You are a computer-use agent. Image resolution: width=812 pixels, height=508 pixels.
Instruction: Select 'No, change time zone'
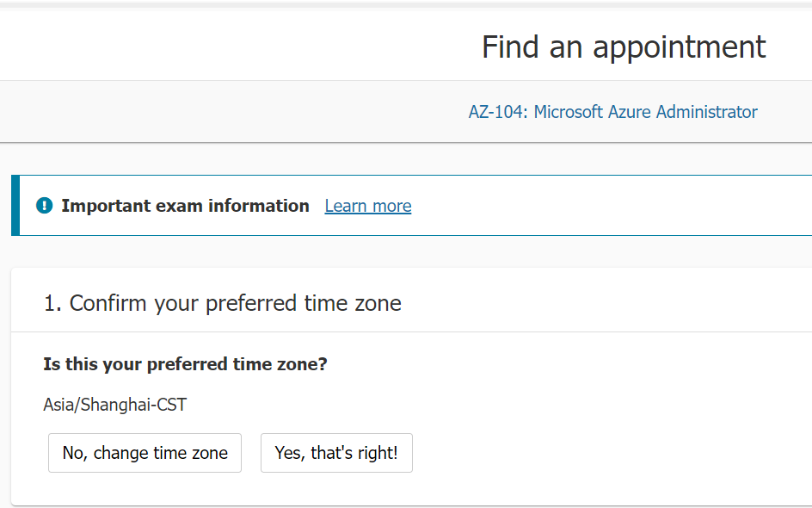point(145,452)
